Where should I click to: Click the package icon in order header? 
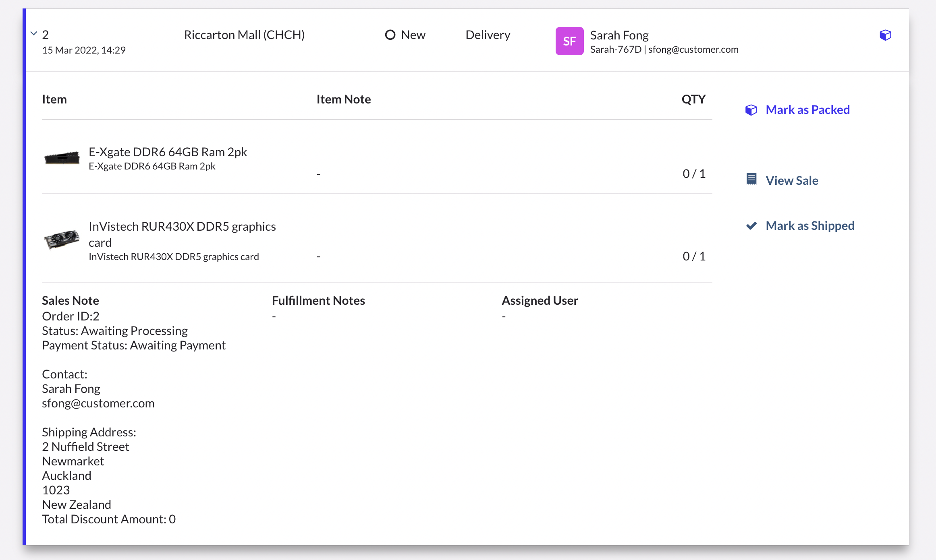click(x=885, y=35)
